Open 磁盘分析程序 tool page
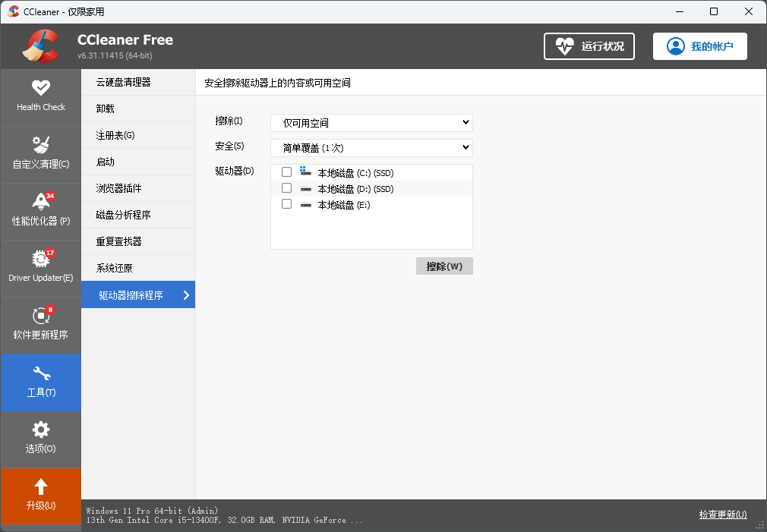 138,215
